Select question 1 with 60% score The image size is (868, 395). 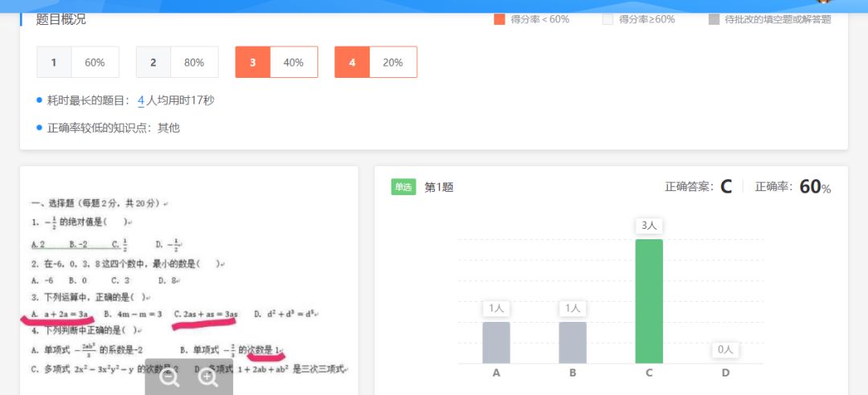[78, 62]
